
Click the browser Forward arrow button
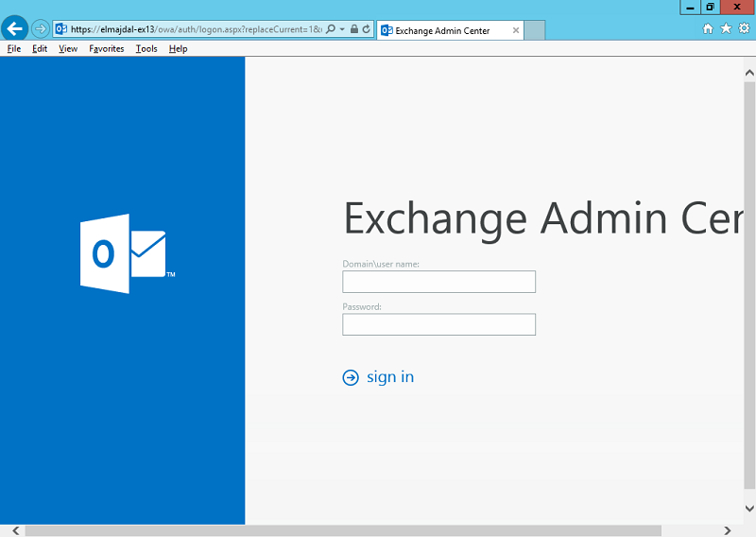coord(40,29)
